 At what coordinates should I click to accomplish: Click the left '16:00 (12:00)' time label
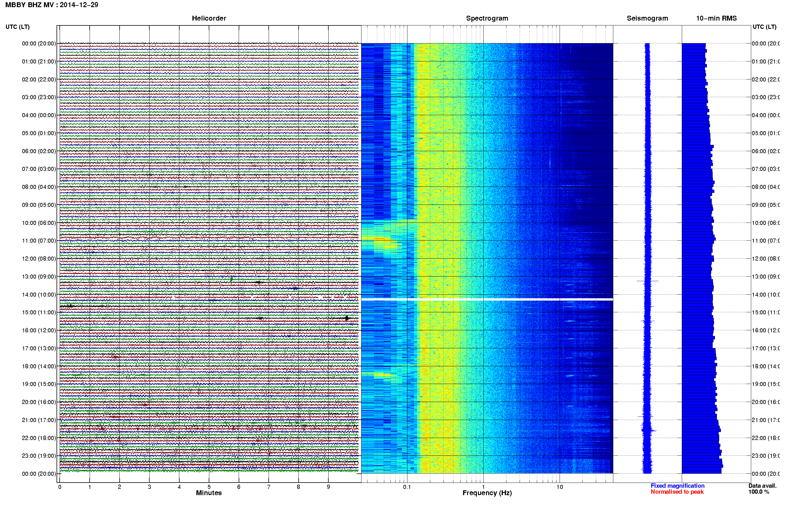click(39, 330)
